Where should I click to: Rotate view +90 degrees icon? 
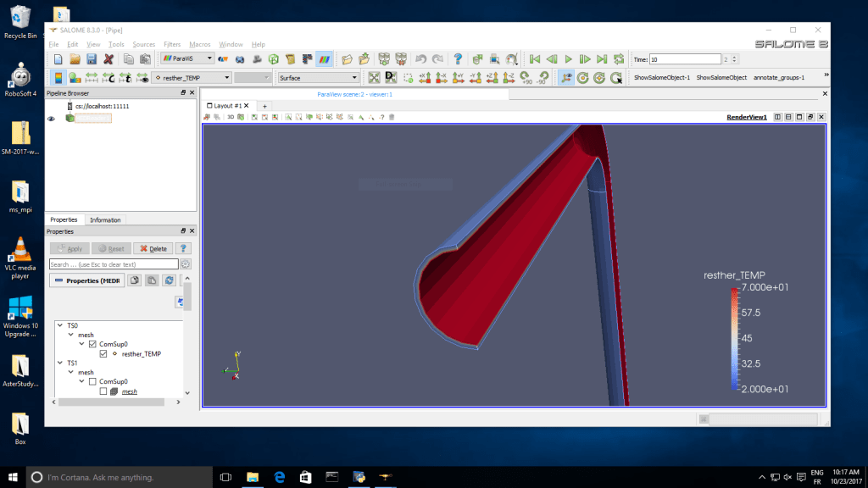(x=526, y=78)
